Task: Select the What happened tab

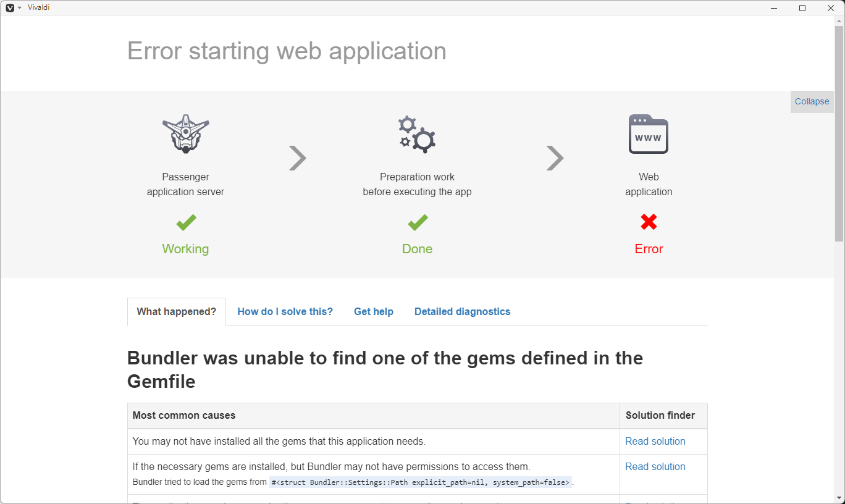Action: [176, 311]
